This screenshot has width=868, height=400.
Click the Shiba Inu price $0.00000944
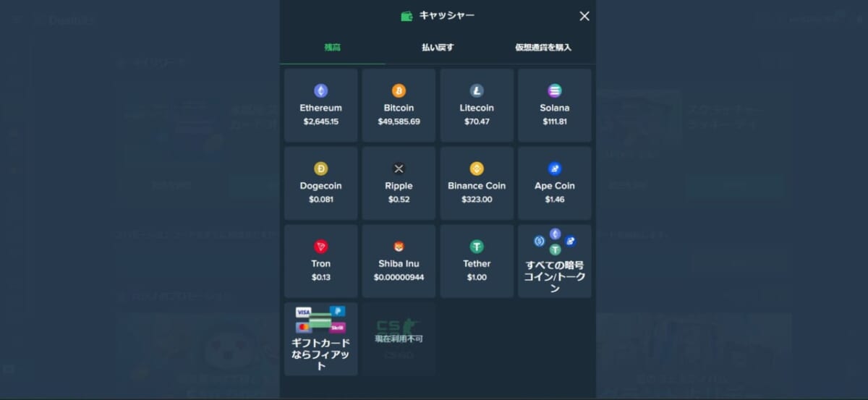(399, 278)
